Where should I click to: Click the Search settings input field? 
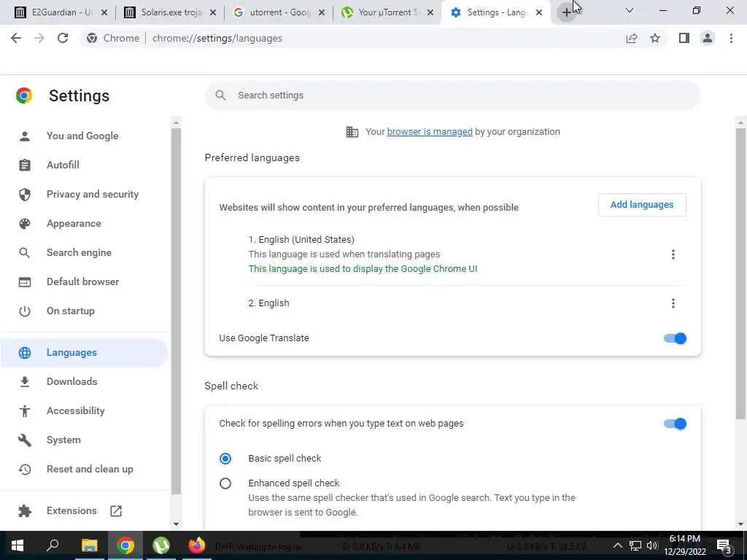pos(452,96)
